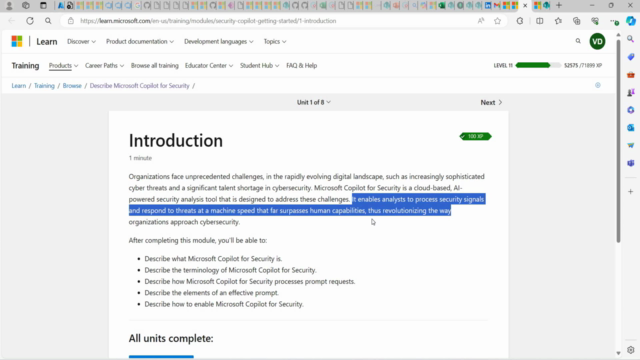
Task: Click the plus icon to customize sidebar
Action: coord(631,191)
